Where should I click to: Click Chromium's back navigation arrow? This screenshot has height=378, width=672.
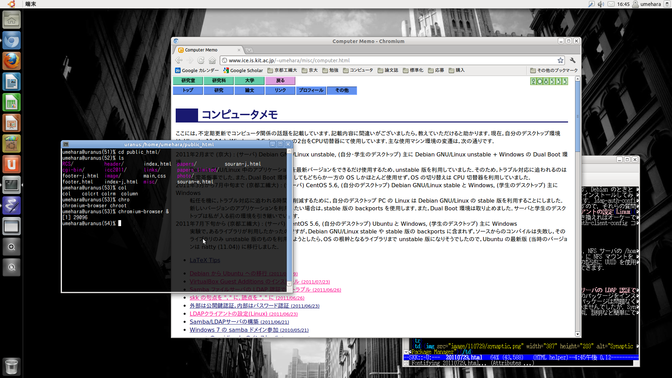(179, 60)
